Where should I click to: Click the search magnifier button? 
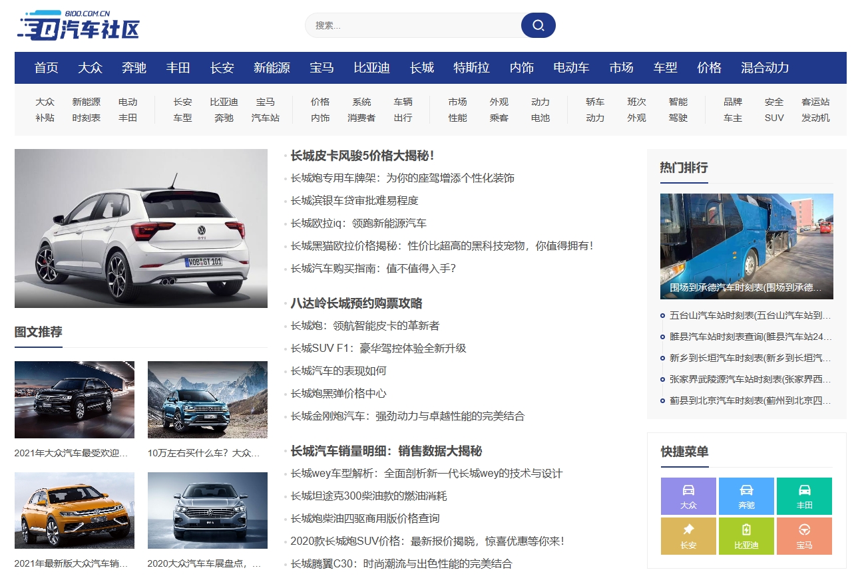click(539, 25)
